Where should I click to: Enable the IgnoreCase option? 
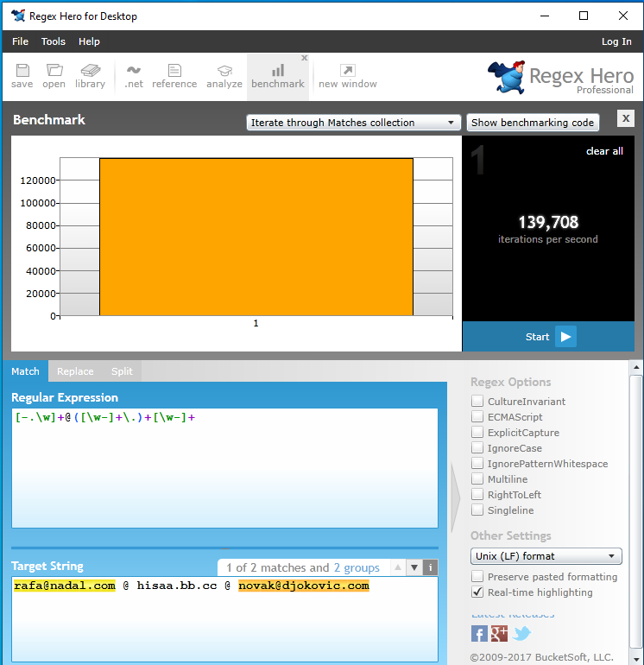click(477, 447)
